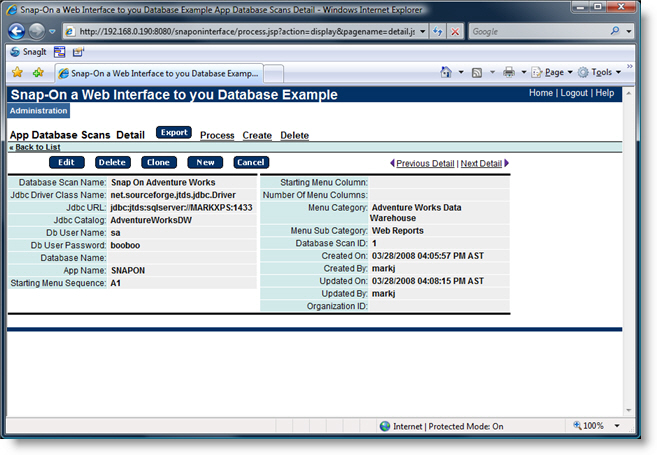Click the RSS Feeds icon

coord(477,72)
